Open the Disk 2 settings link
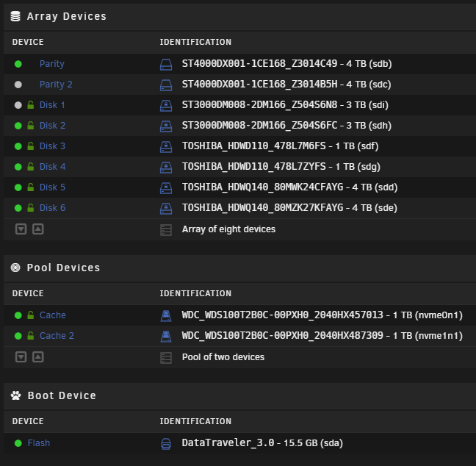 point(52,126)
